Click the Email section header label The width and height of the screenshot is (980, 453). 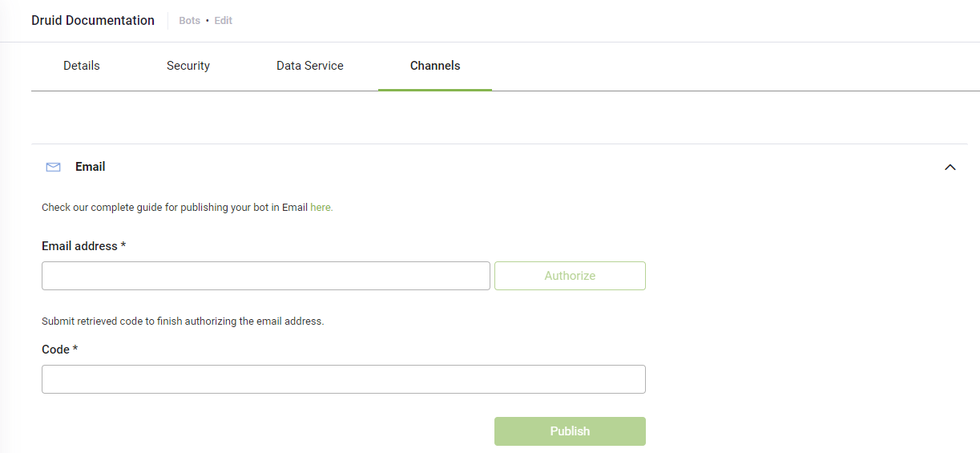click(x=91, y=167)
